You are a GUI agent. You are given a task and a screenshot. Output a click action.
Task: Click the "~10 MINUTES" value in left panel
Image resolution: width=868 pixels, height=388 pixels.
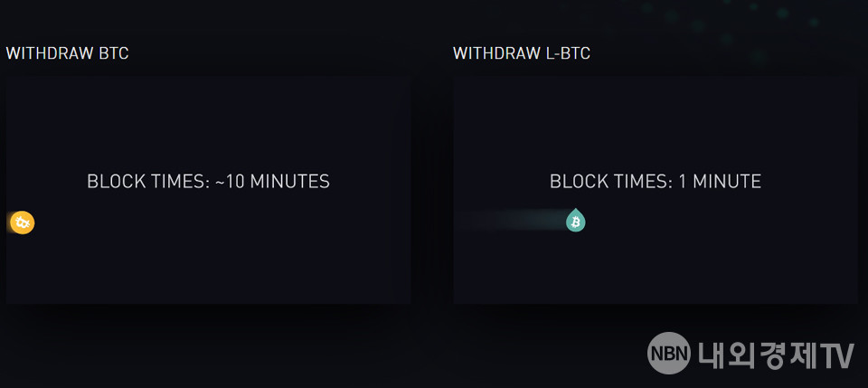[x=272, y=182]
